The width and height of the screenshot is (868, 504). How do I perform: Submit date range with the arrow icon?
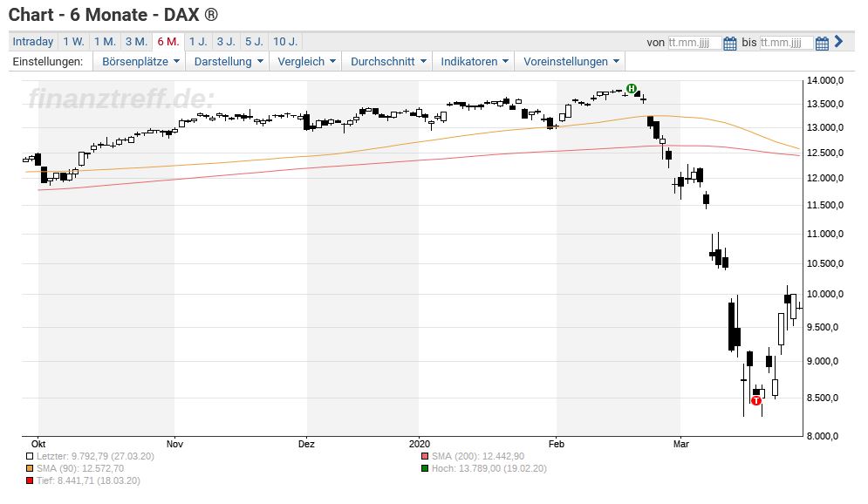(838, 42)
